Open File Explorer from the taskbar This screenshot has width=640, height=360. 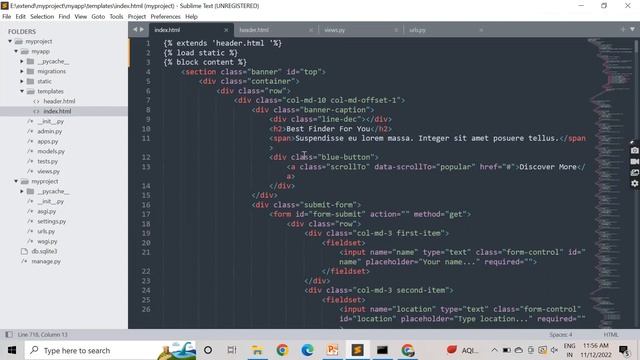coord(257,350)
